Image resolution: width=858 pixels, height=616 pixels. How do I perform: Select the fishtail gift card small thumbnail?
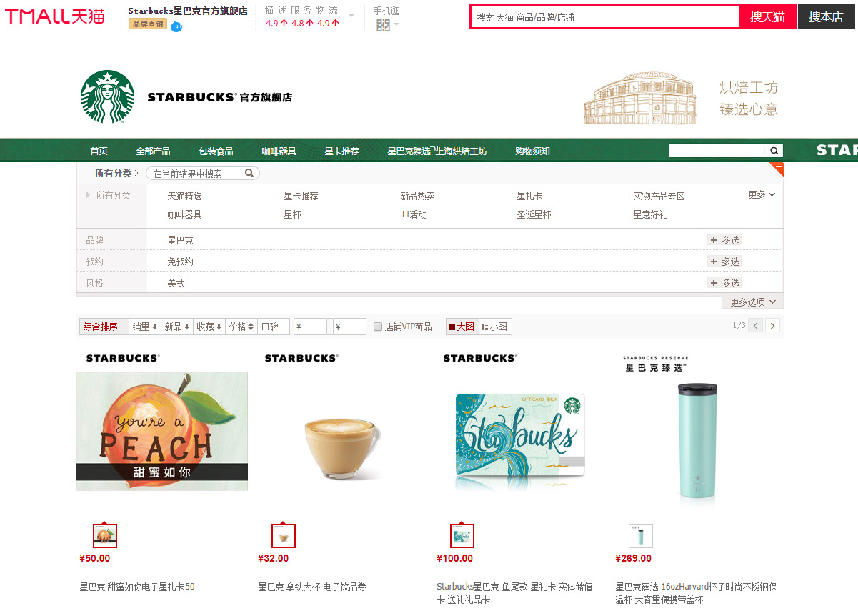(x=462, y=535)
